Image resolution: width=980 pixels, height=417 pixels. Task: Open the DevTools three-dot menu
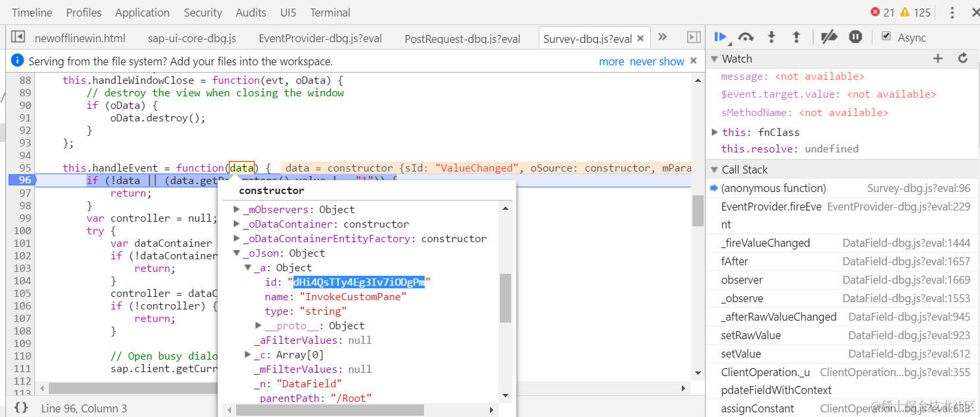pos(952,13)
